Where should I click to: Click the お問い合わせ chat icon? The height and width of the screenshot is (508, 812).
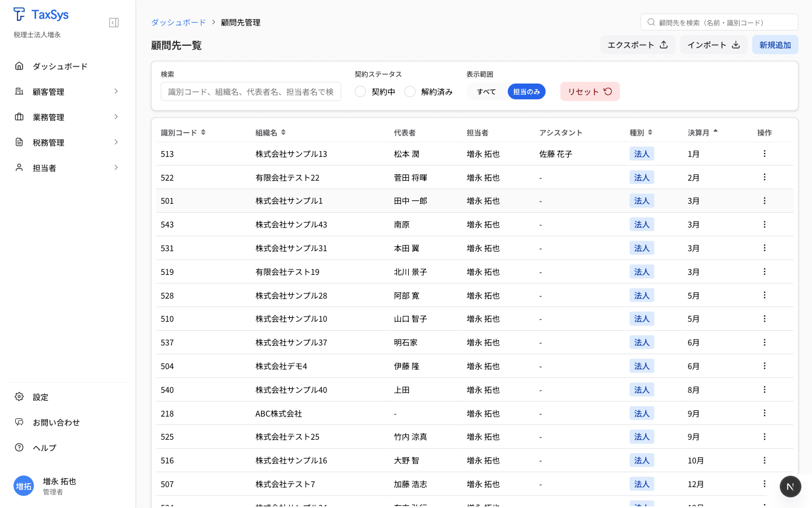19,422
